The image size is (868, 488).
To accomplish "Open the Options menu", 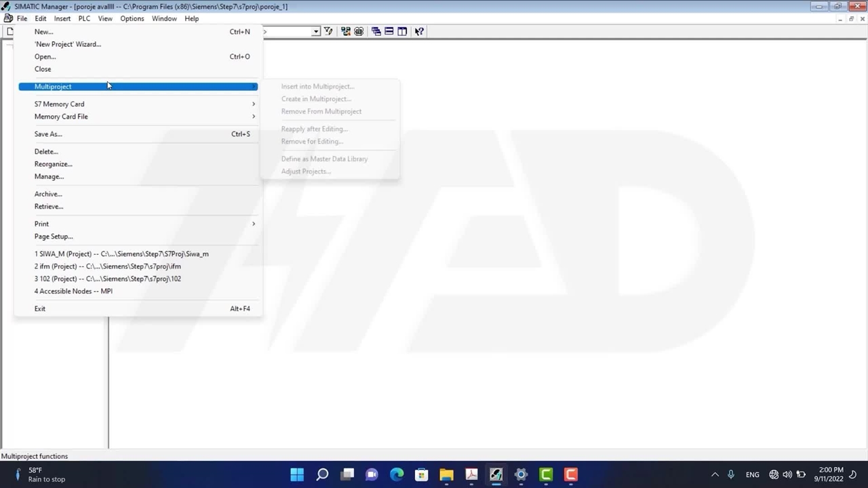I will 132,18.
